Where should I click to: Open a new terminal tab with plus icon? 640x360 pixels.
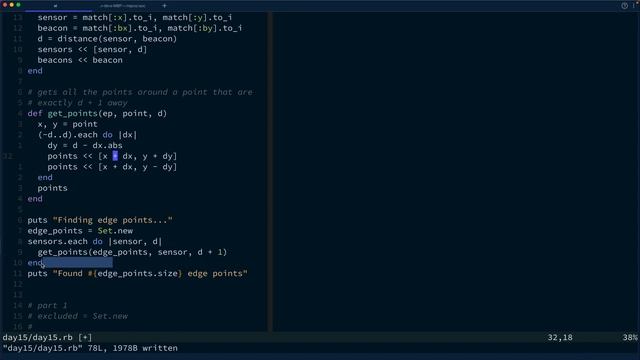[x=164, y=6]
